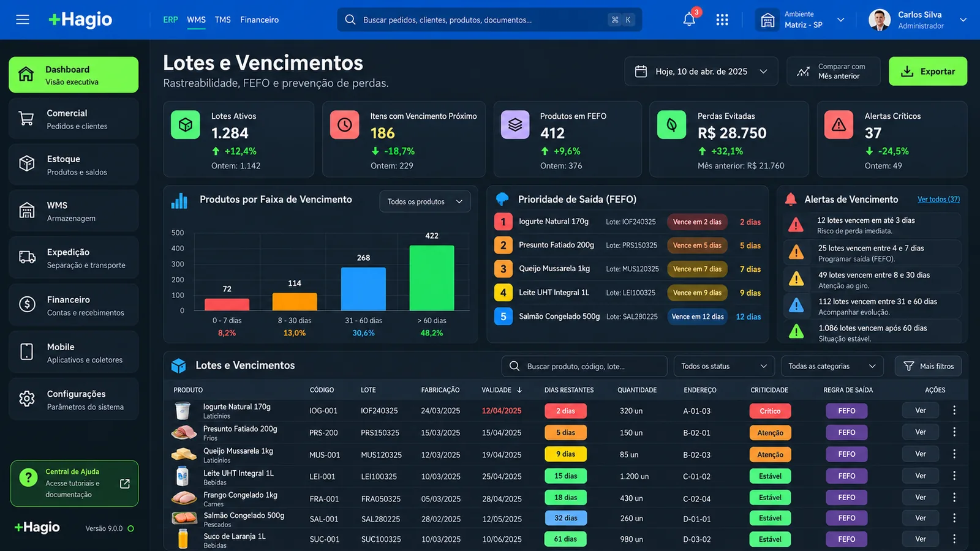Click Comparar com Mês anterior button
This screenshot has width=980, height=551.
833,71
